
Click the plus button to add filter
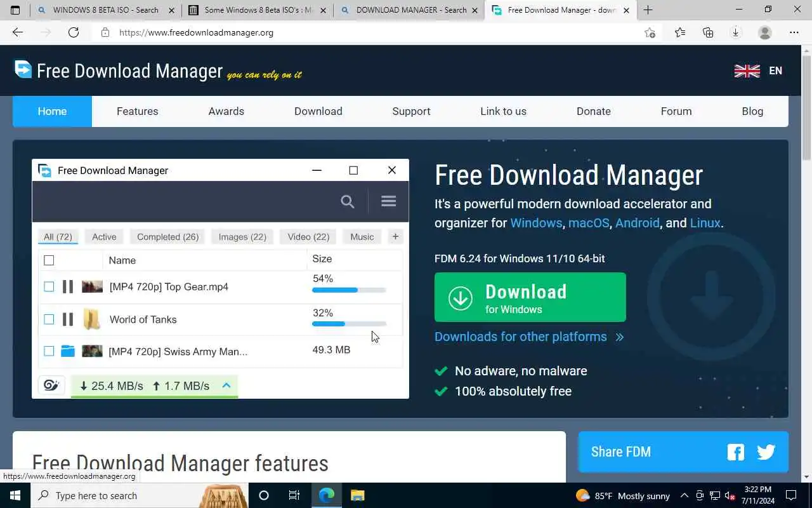click(395, 237)
